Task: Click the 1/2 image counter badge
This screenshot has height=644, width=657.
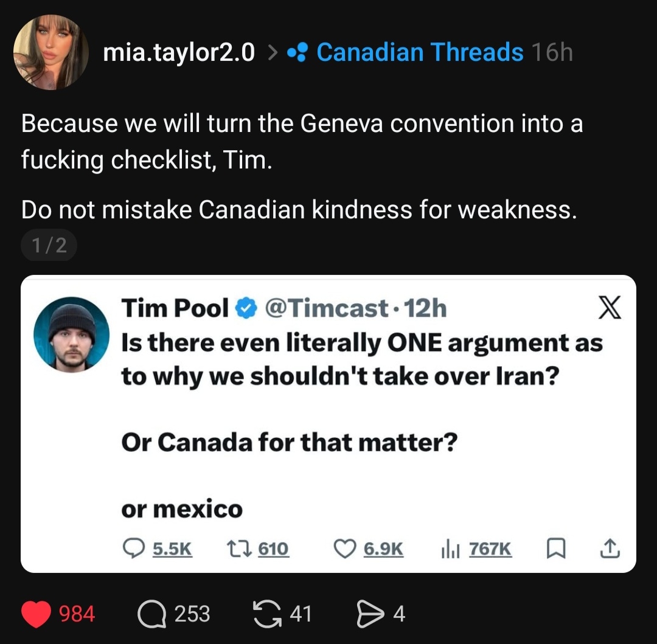Action: pyautogui.click(x=49, y=246)
